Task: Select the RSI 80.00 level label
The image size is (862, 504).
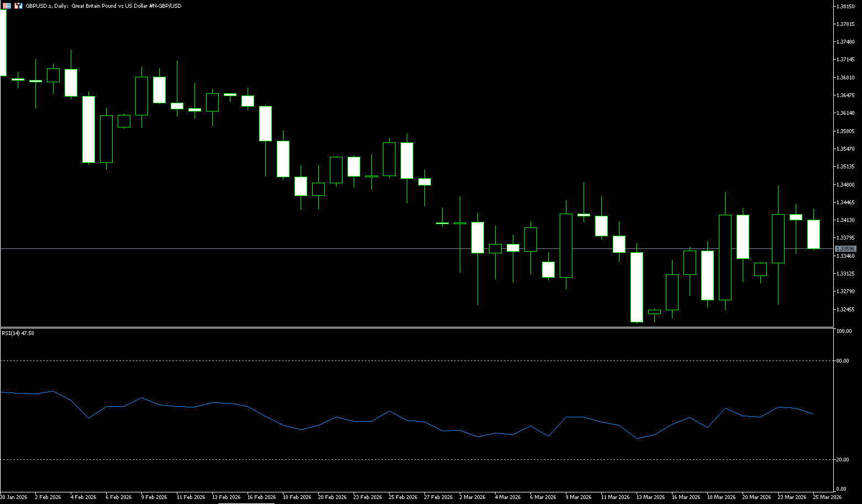Action: tap(843, 361)
